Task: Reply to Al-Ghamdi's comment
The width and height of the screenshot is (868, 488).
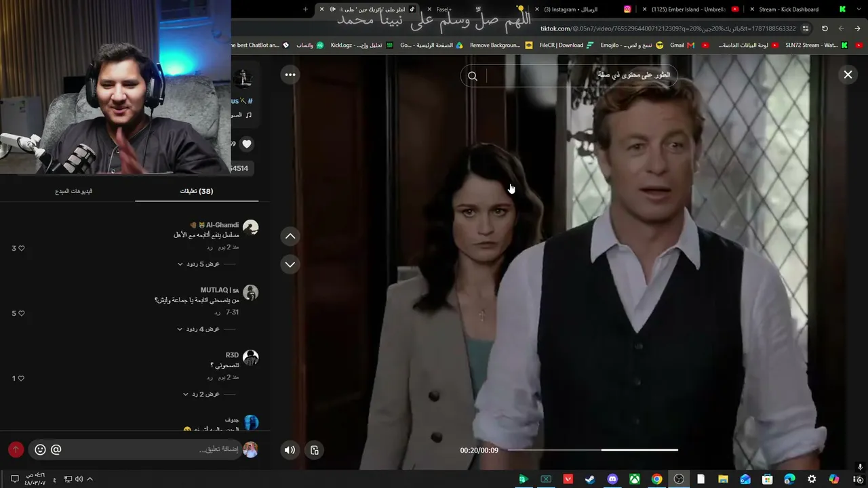Action: [210, 247]
